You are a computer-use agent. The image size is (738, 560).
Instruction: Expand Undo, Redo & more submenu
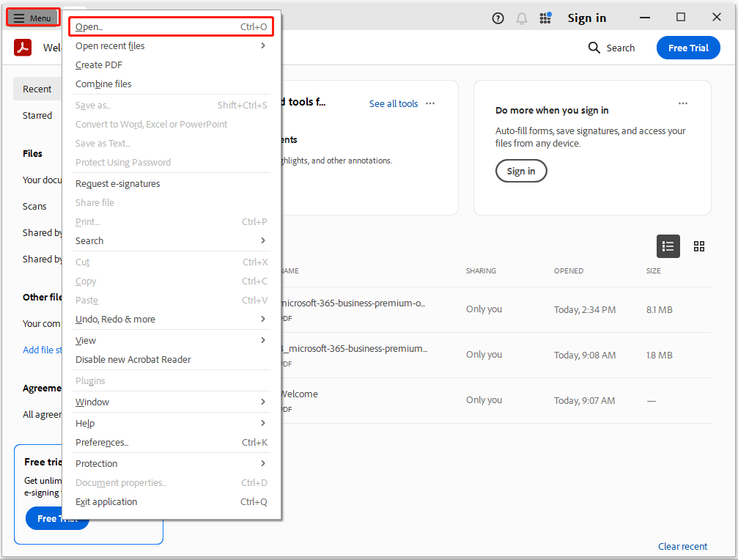click(x=263, y=319)
